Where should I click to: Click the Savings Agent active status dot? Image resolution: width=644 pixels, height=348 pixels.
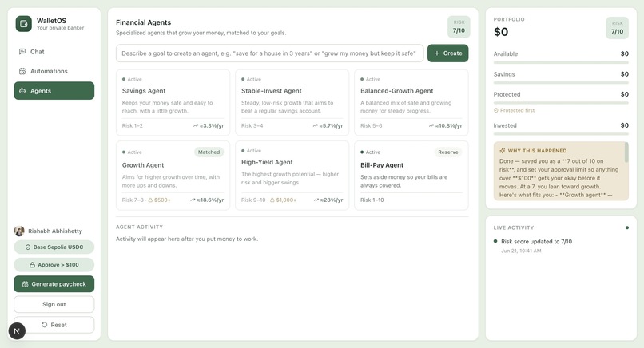pos(124,79)
